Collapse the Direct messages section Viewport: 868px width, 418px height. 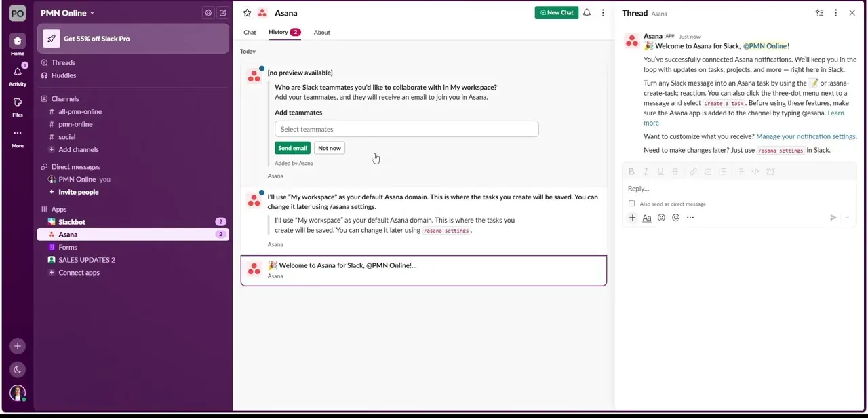click(x=70, y=167)
